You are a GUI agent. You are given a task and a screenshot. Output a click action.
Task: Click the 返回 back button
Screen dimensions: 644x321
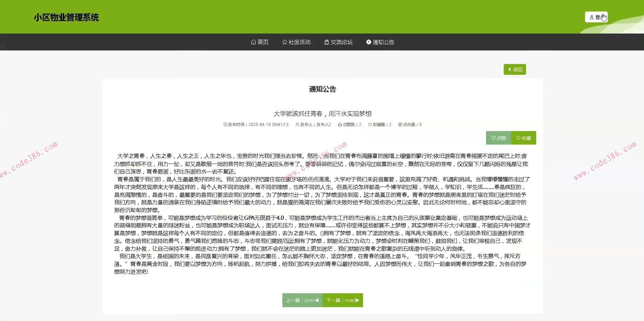point(515,69)
